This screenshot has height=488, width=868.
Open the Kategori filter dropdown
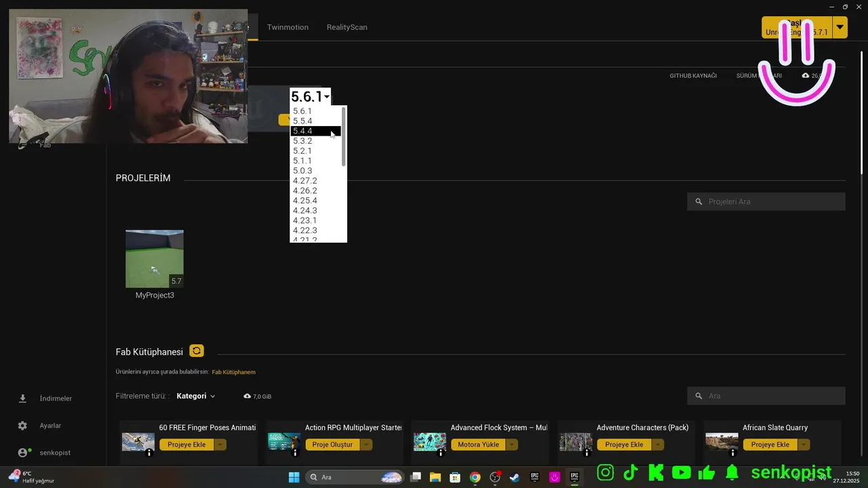196,396
